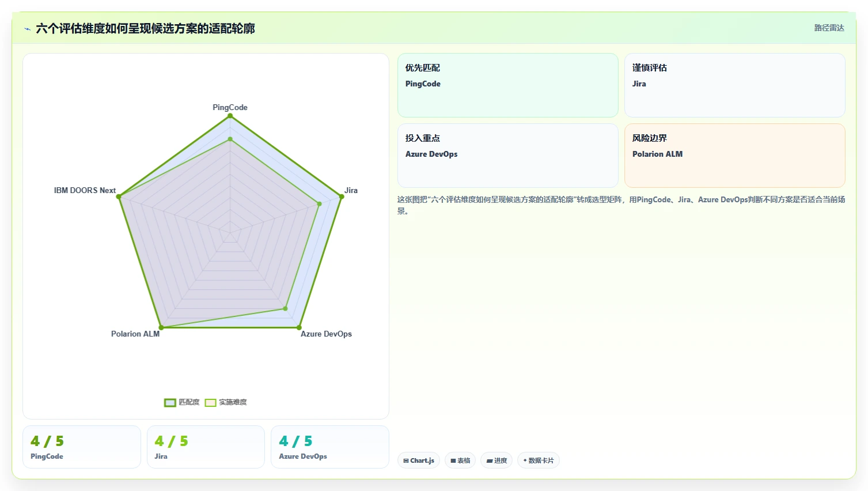Open the 谨慎评估 Jira card
The image size is (868, 491).
tap(735, 85)
